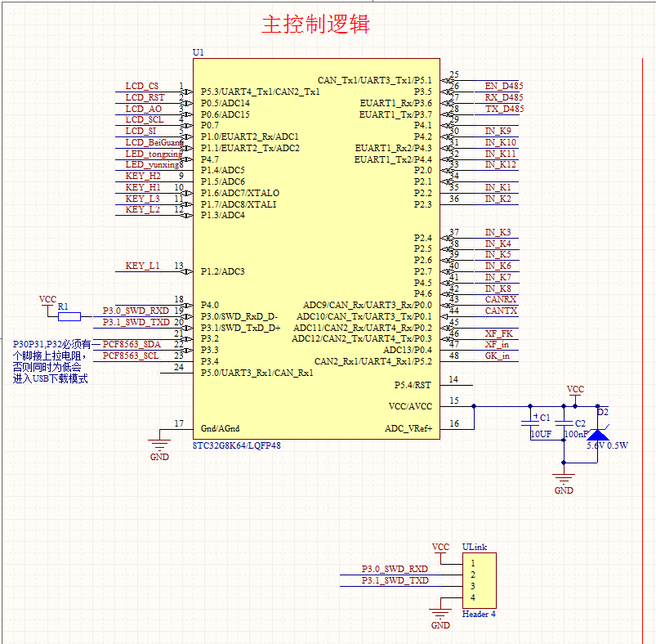
Task: Select the LED_tongxing net label
Action: [x=154, y=154]
